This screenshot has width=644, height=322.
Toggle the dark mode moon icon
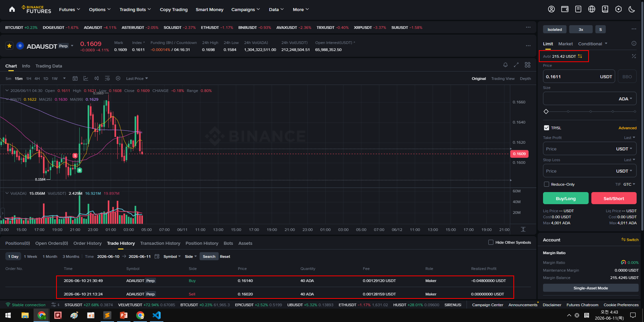pyautogui.click(x=632, y=9)
